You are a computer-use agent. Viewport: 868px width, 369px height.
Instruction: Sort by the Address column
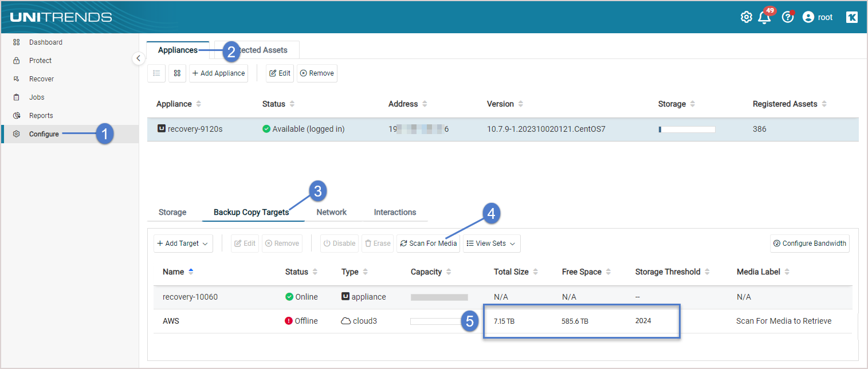(x=408, y=104)
